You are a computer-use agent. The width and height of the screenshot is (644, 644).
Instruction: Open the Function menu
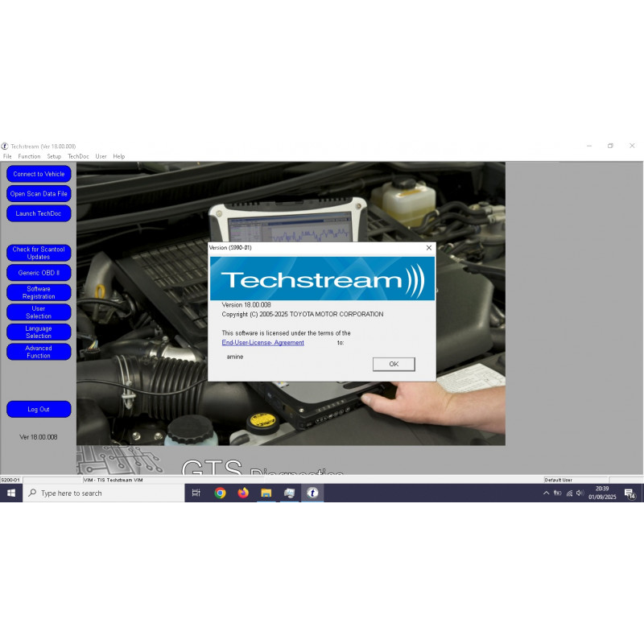point(29,156)
